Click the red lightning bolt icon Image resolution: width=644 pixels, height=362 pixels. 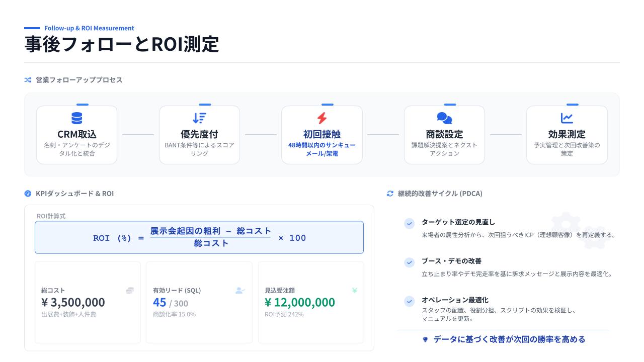tap(322, 118)
